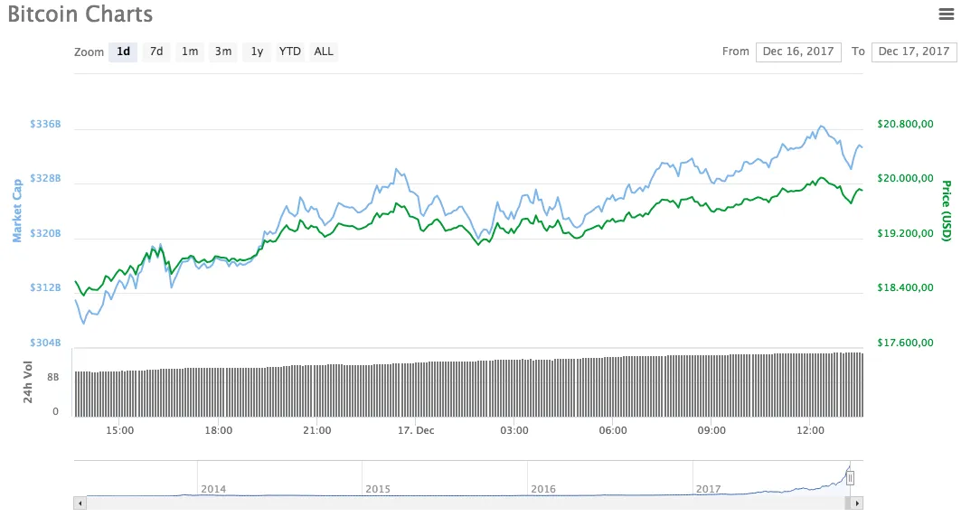This screenshot has height=517, width=980.
Task: Click the 2014 label in navigator
Action: [213, 489]
